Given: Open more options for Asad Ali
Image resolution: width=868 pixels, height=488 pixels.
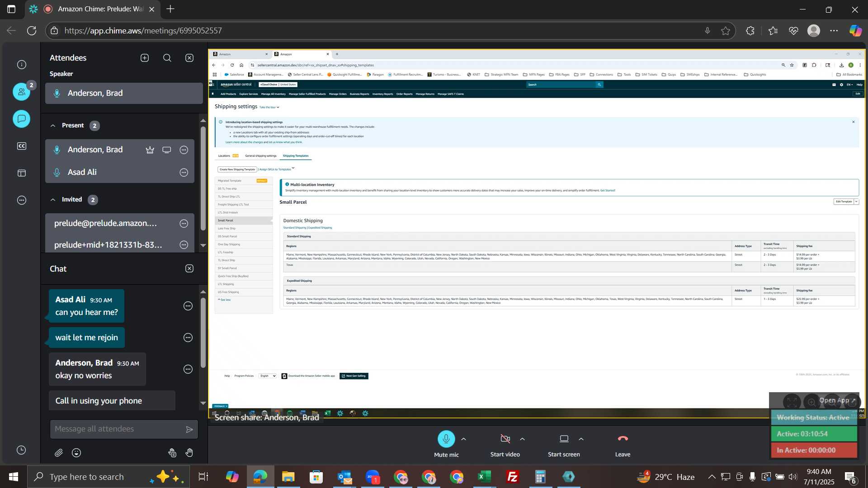Looking at the screenshot, I should pos(184,173).
